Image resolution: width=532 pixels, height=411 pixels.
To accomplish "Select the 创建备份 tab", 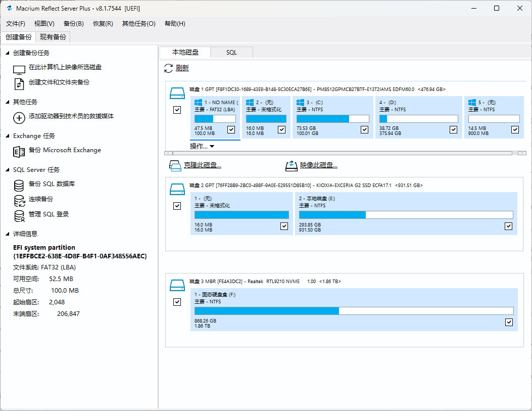I will click(x=18, y=37).
